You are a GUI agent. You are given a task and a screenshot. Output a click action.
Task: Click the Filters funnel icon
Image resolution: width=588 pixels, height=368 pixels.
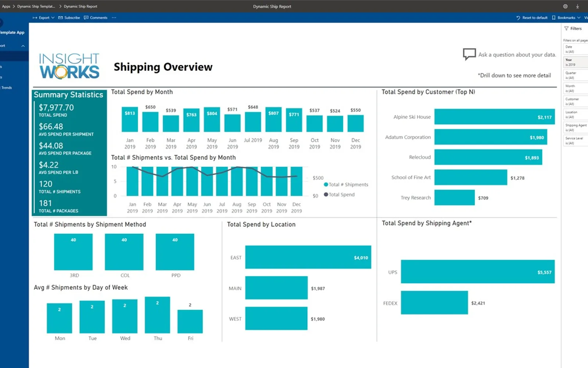566,28
